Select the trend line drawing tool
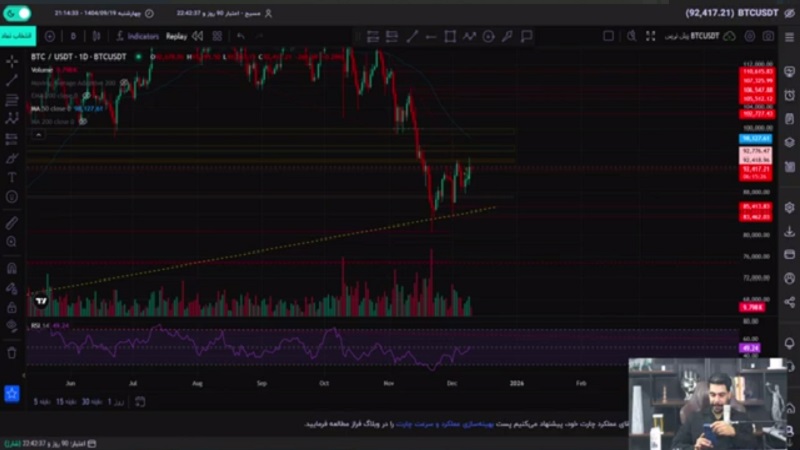Image resolution: width=800 pixels, height=450 pixels. click(12, 80)
